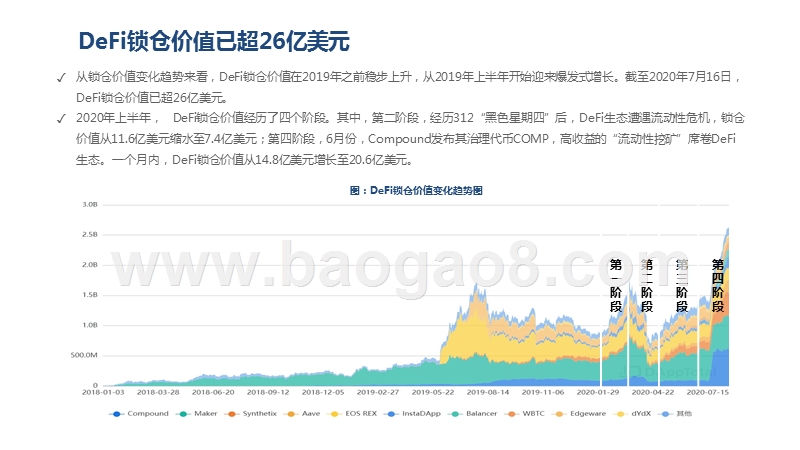This screenshot has width=800, height=450.
Task: Click the 2018-06-20 x-axis date
Action: 213,392
